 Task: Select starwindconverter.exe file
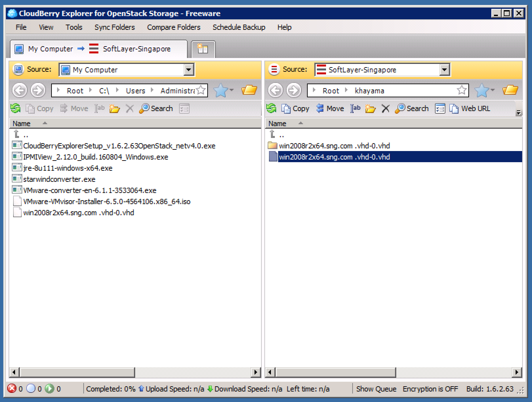click(59, 179)
